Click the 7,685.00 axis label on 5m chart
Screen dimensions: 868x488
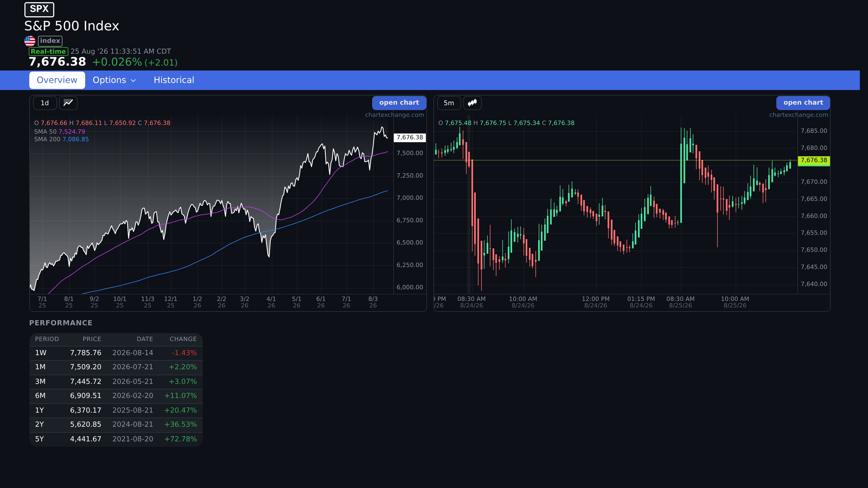coord(814,131)
